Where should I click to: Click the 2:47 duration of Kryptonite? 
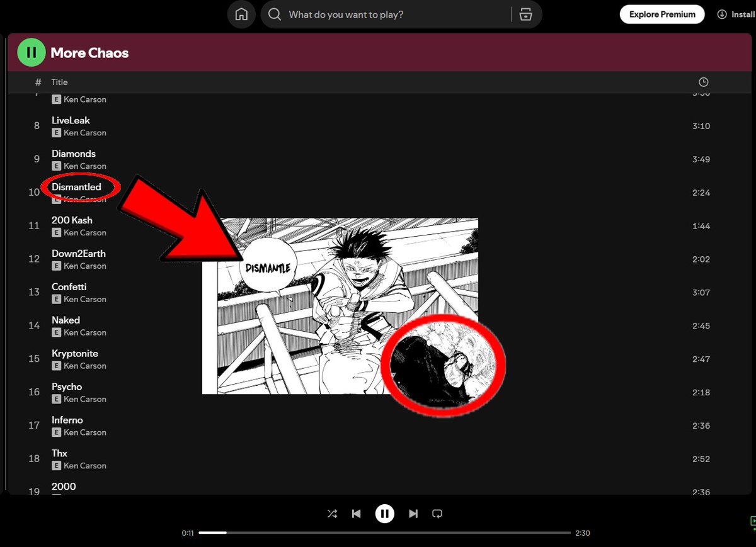701,360
